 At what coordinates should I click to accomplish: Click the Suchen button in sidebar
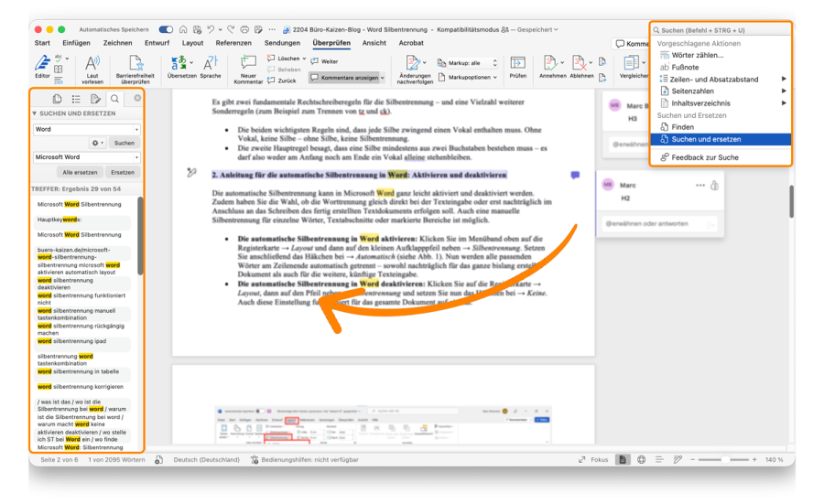click(x=125, y=143)
